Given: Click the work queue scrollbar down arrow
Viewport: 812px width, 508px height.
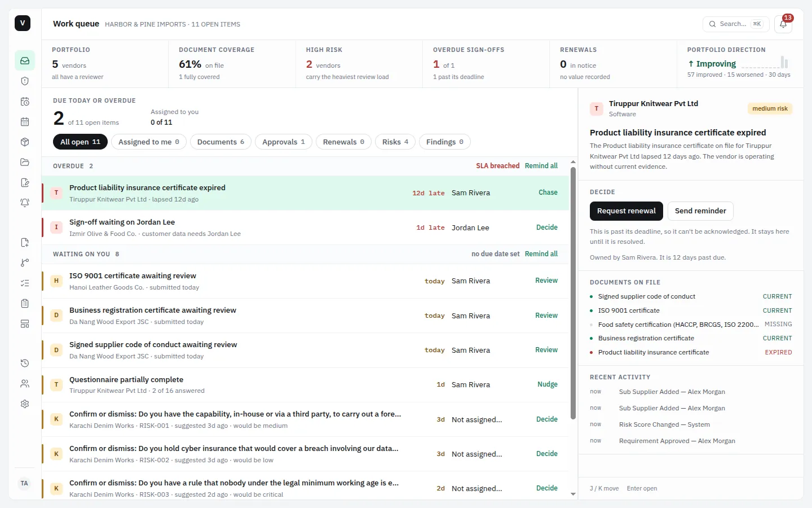Looking at the screenshot, I should [573, 494].
